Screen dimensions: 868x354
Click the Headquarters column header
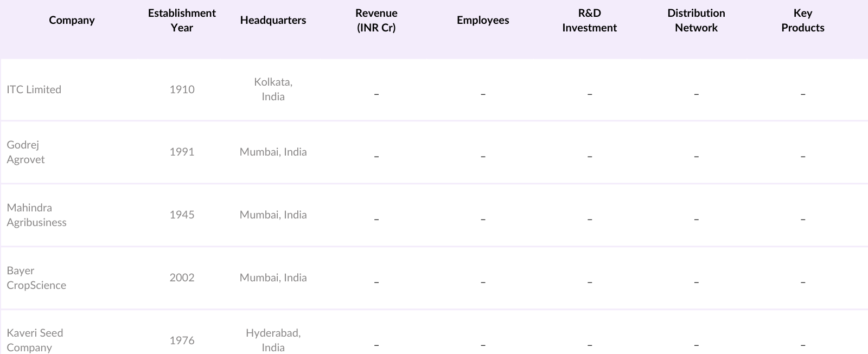[273, 20]
